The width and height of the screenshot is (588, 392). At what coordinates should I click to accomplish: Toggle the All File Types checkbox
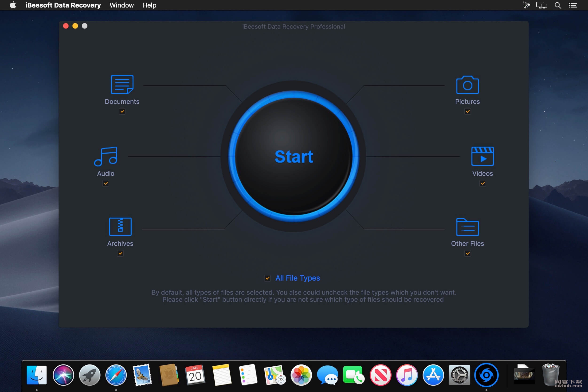(267, 278)
